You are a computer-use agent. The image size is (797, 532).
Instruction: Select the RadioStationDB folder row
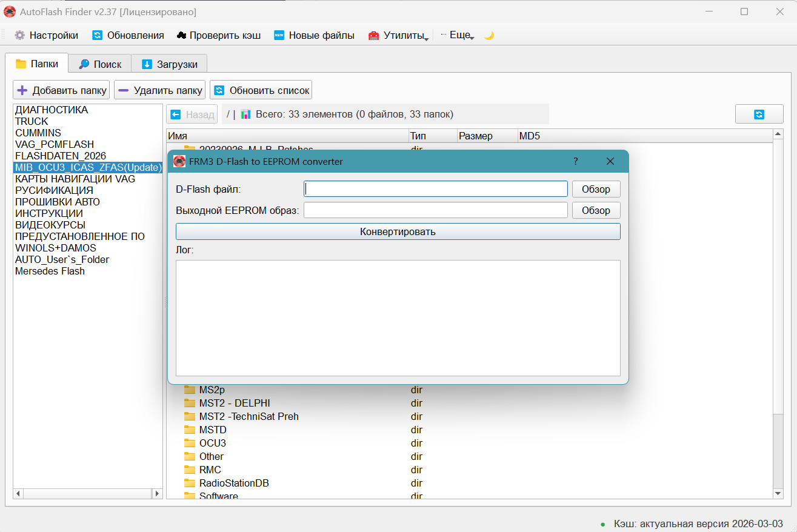tap(470, 483)
